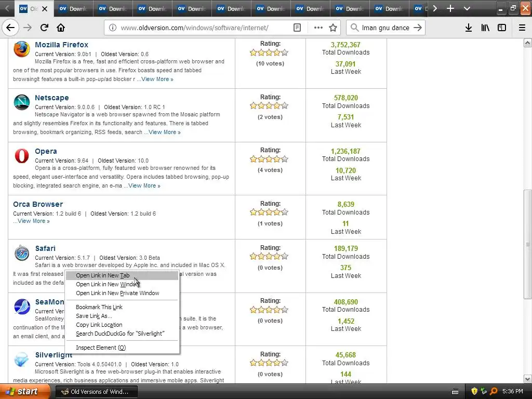Bookmark this page with the star

tap(333, 28)
